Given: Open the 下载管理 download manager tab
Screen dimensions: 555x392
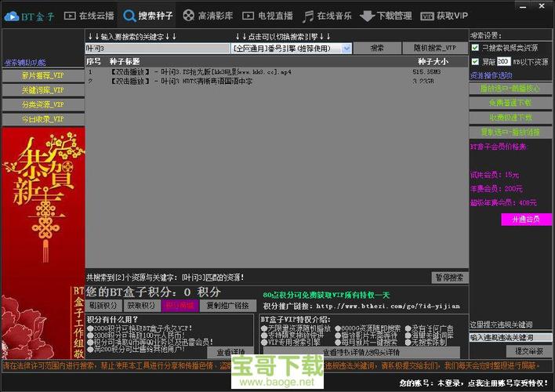Looking at the screenshot, I should pos(386,16).
